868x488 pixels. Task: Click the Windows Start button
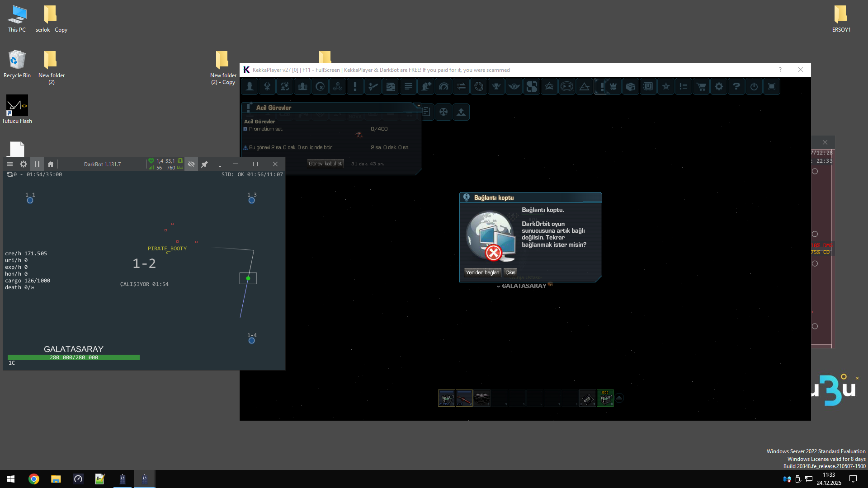[11, 479]
